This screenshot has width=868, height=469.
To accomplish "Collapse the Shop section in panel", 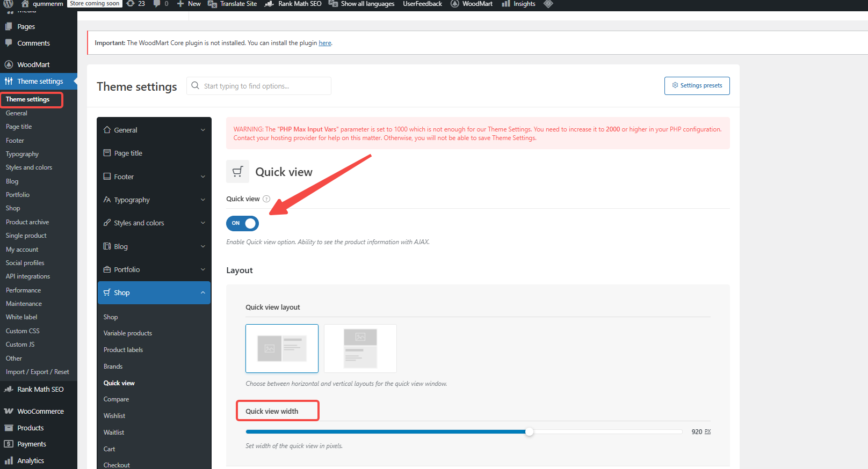I will (203, 293).
